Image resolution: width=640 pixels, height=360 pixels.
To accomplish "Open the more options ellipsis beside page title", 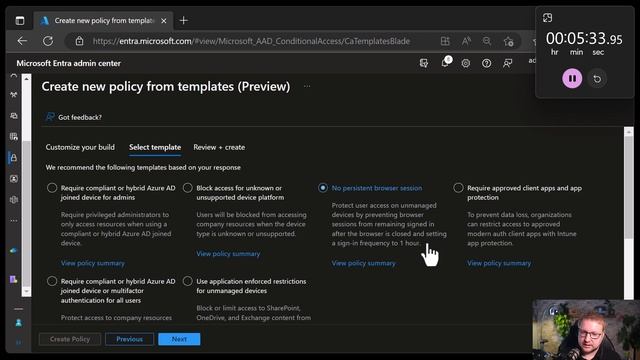I will click(307, 87).
